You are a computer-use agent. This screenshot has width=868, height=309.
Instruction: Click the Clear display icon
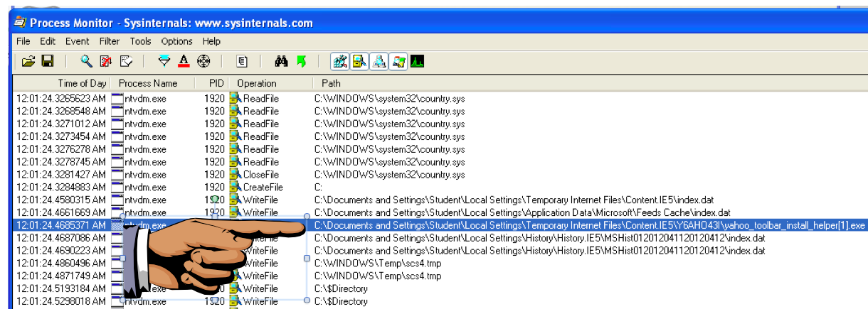coord(125,62)
